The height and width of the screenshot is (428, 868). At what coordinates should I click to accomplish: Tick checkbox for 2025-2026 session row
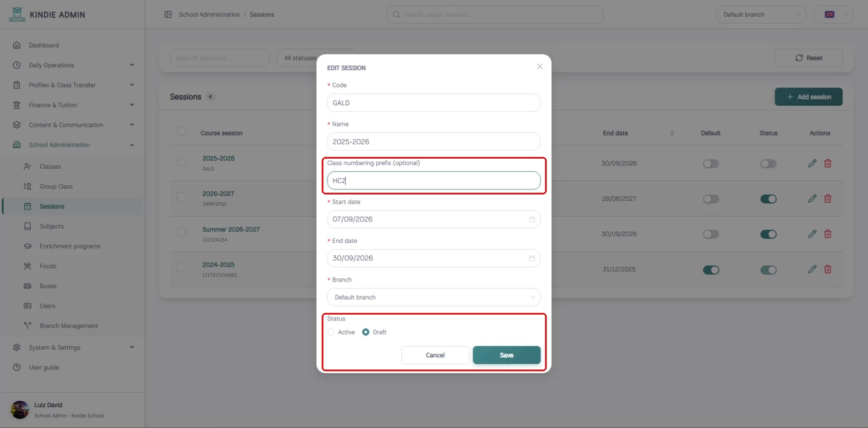(182, 161)
